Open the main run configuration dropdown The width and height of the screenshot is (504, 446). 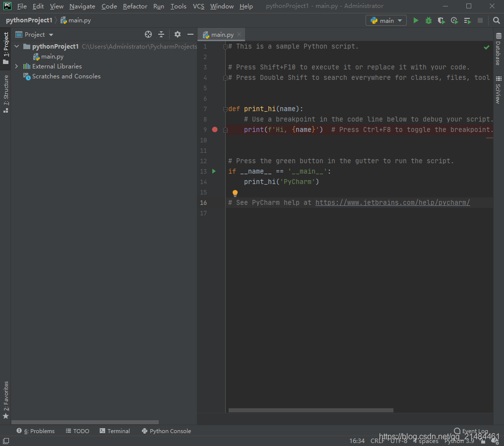point(386,20)
